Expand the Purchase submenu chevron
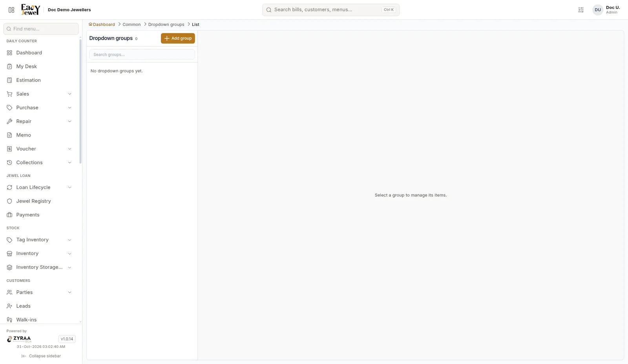Screen dimensions: 628x364 pyautogui.click(x=69, y=107)
